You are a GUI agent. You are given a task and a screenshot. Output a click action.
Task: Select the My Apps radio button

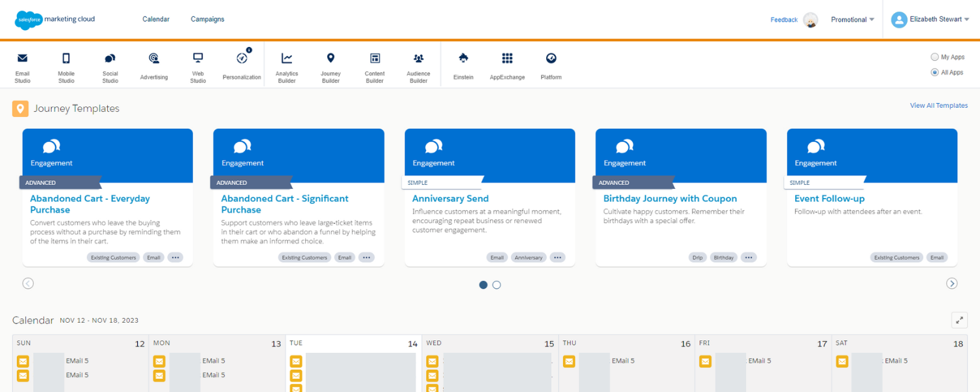[x=935, y=57]
